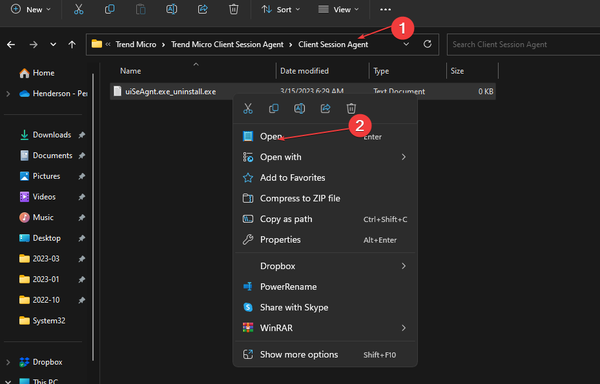Image resolution: width=600 pixels, height=384 pixels.
Task: Choose Show more options
Action: pos(325,355)
